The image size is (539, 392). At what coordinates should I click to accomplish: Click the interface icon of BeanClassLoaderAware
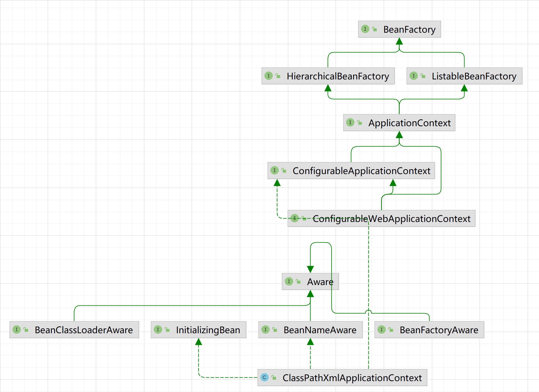[x=17, y=329]
